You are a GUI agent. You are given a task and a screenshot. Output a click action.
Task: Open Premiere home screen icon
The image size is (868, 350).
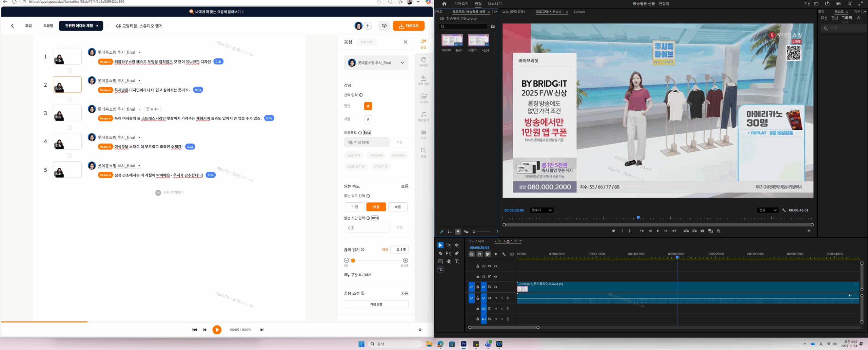tap(444, 4)
